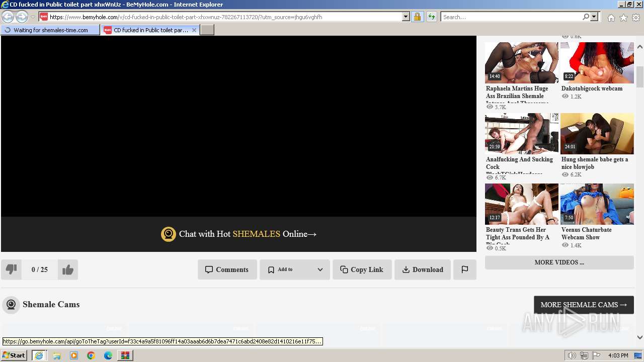The height and width of the screenshot is (362, 644).
Task: Close the active browser tab
Action: coord(194,30)
